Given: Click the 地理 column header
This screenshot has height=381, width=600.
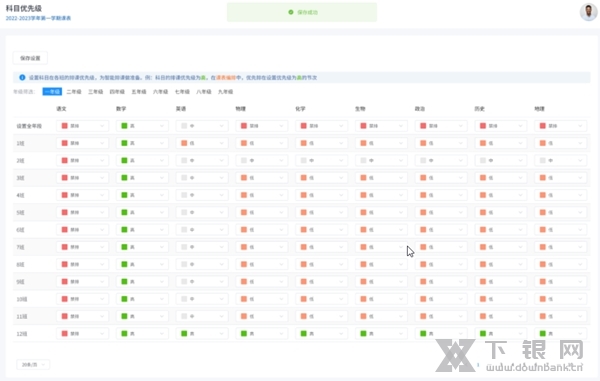Looking at the screenshot, I should (539, 109).
